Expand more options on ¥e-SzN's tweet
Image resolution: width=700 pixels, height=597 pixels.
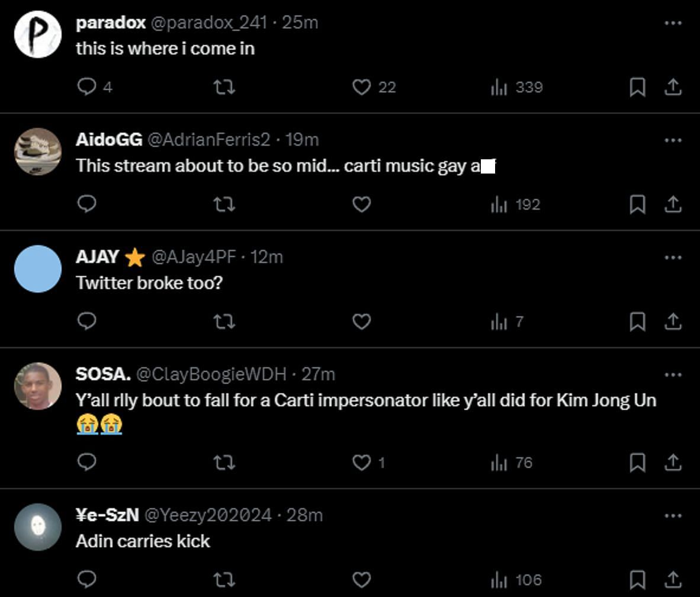(x=673, y=515)
